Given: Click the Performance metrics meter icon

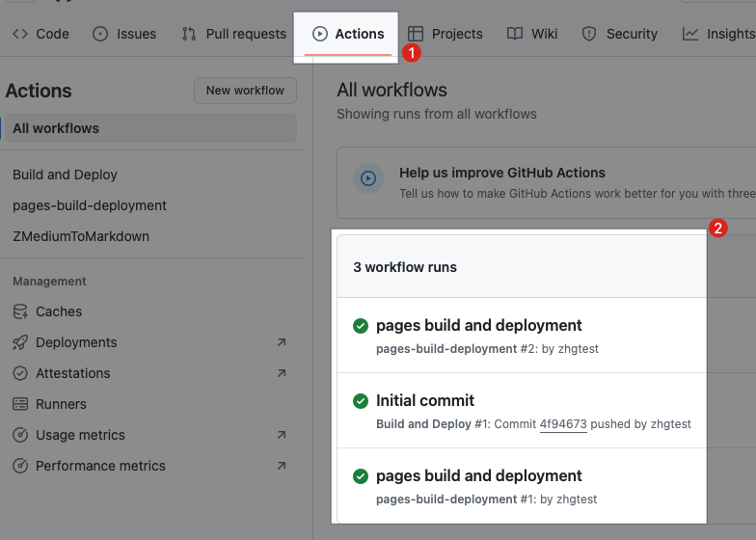Looking at the screenshot, I should [x=20, y=466].
